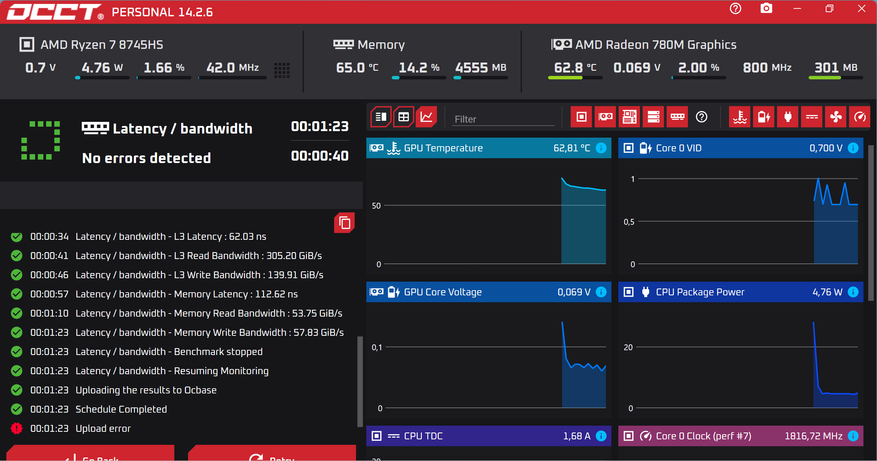The height and width of the screenshot is (461, 877).
Task: Click the 'No errors detected' status text
Action: [x=147, y=158]
